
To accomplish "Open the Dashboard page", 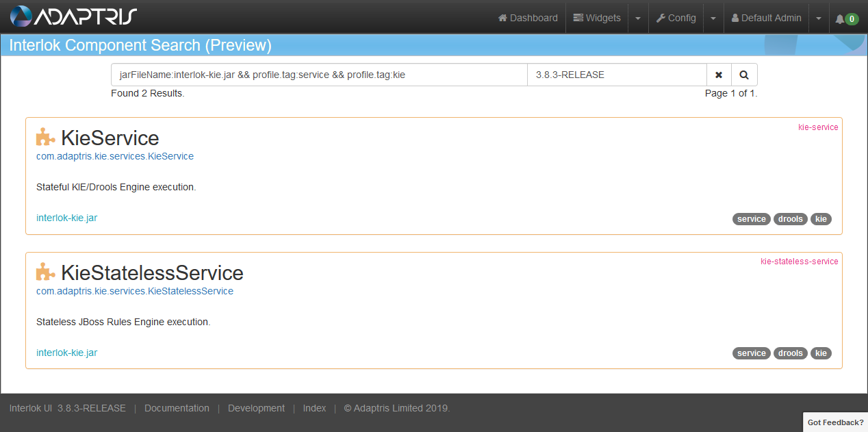I will [528, 18].
